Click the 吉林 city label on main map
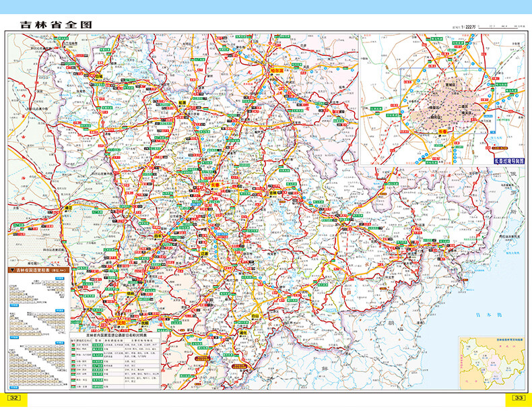532x411 pixels. click(273, 193)
